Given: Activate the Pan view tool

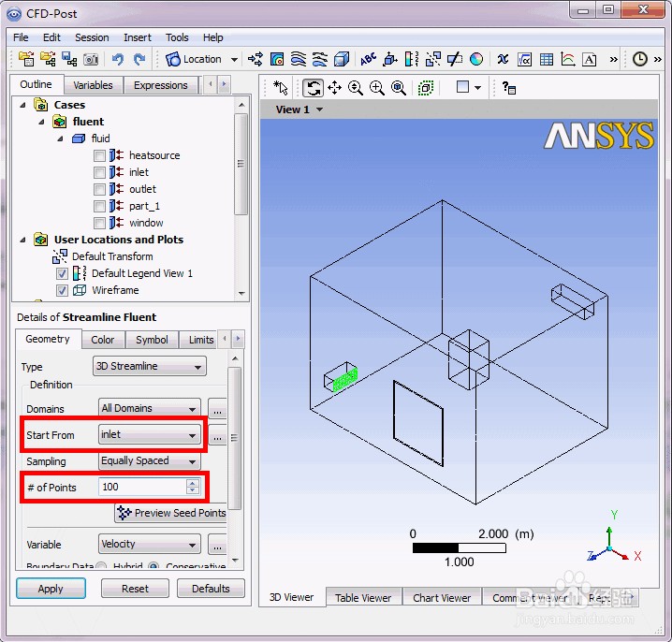Looking at the screenshot, I should tap(334, 88).
